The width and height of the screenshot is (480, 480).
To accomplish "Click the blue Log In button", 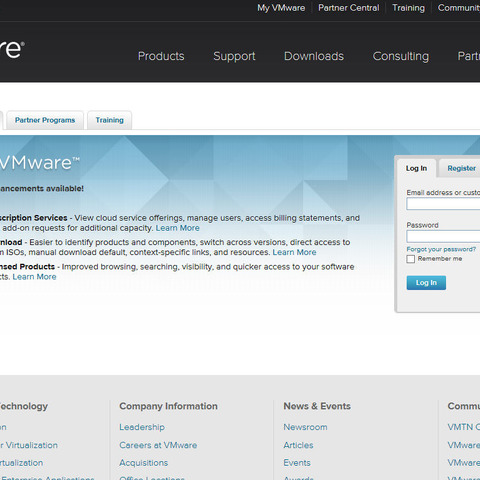I will click(x=426, y=283).
